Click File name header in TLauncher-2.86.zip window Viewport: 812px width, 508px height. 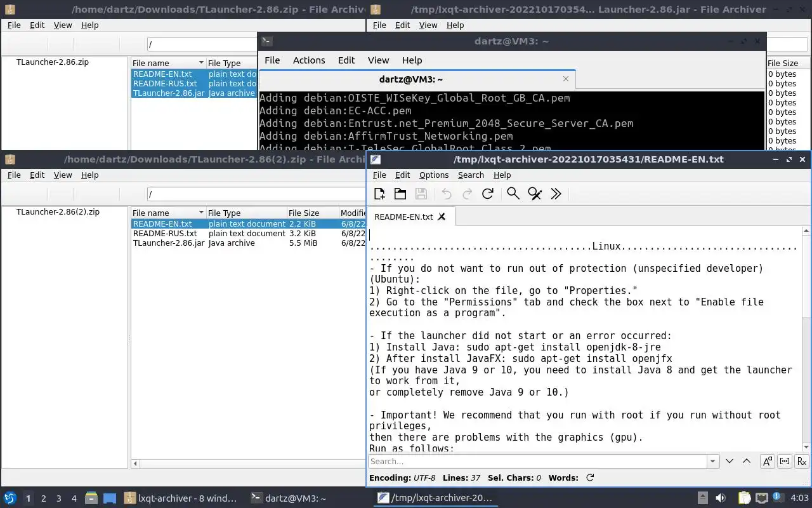pos(168,63)
